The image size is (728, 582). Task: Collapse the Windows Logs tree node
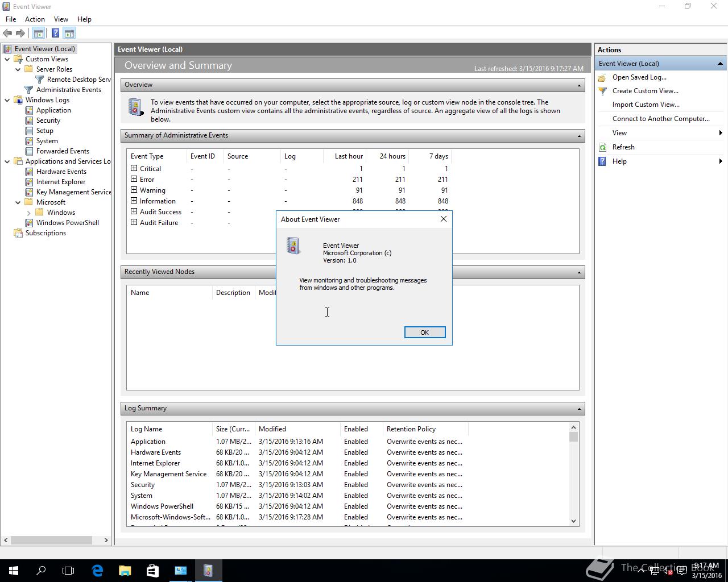point(7,100)
